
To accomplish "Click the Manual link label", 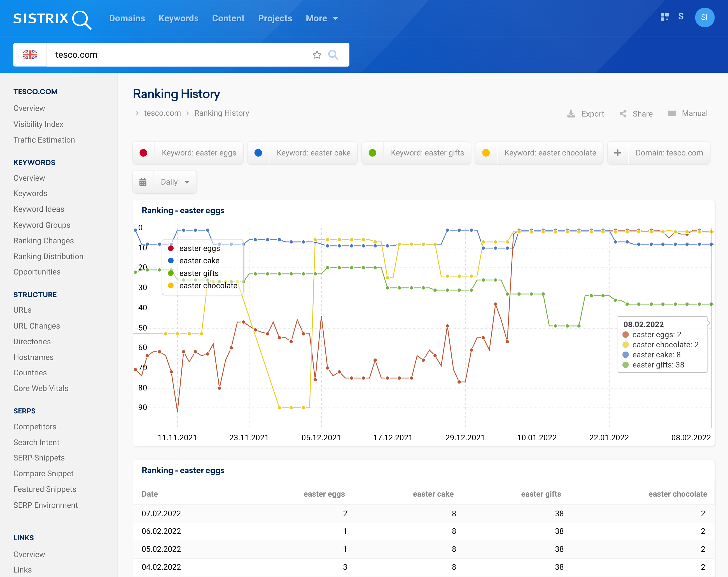I will coord(695,113).
